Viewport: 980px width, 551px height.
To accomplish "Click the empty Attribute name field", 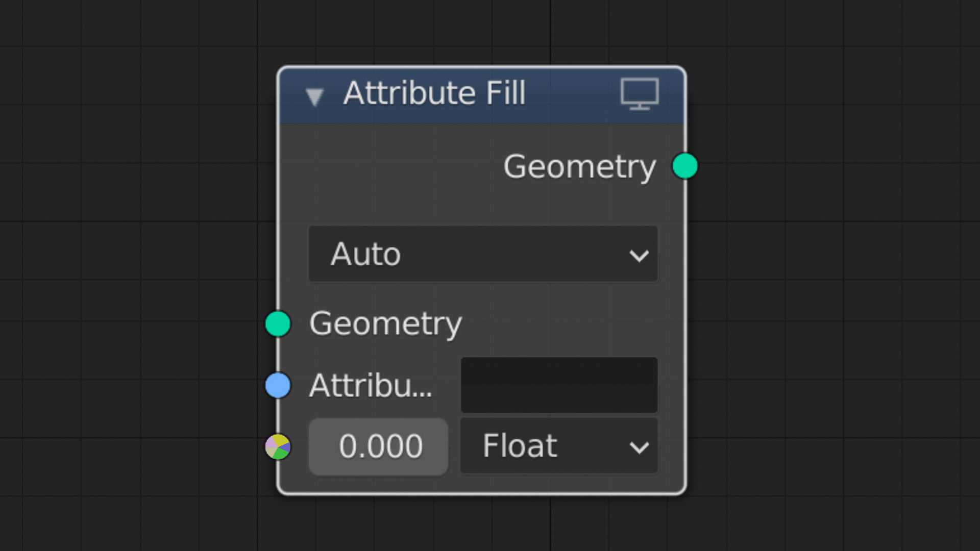I will pyautogui.click(x=559, y=385).
